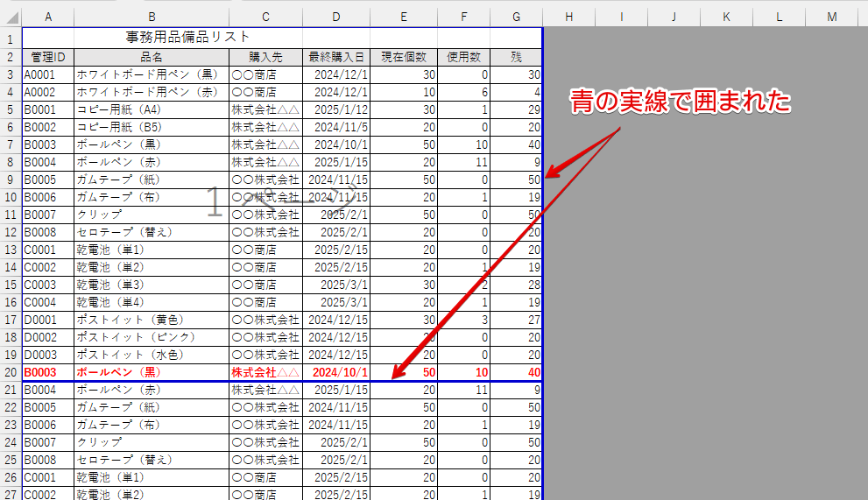Click cell containing B0002
This screenshot has width=868, height=500.
tap(48, 127)
